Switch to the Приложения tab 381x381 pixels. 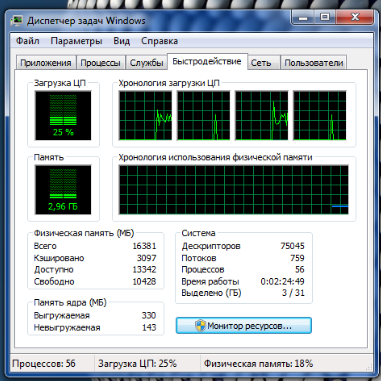[46, 63]
